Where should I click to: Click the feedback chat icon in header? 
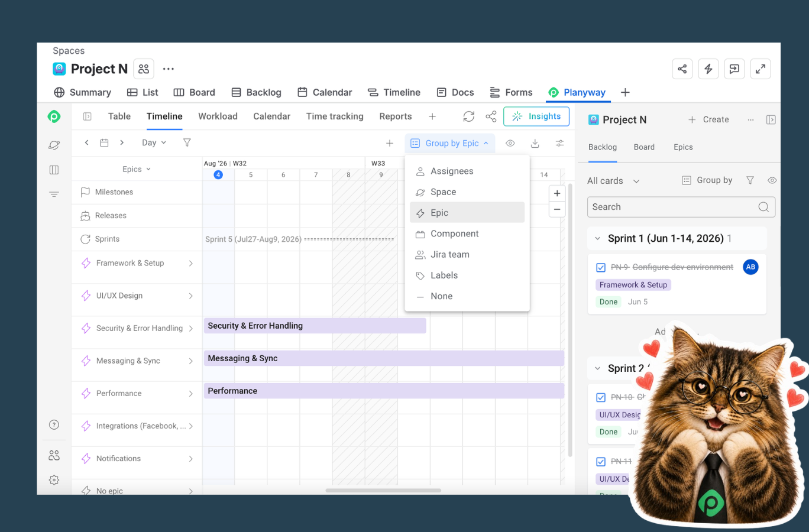click(x=734, y=69)
